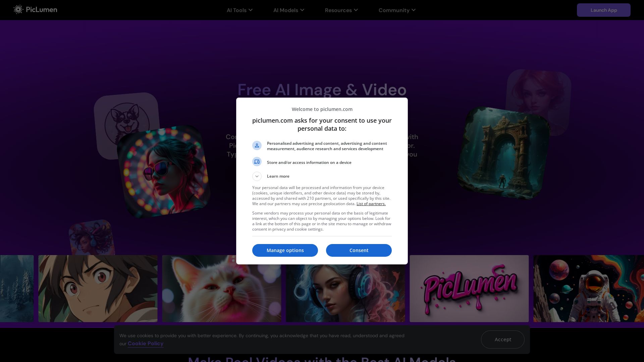Open the Cookie Policy link
The image size is (644, 362).
146,344
